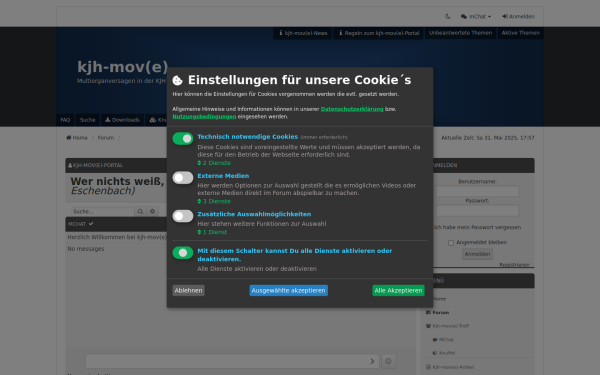Click the emoji smiley icon
The width and height of the screenshot is (600, 375).
pos(388,361)
